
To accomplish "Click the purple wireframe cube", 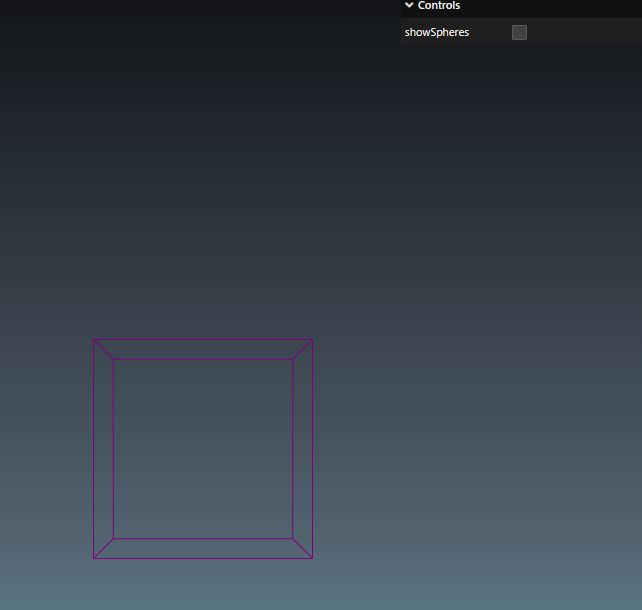I will click(x=203, y=449).
